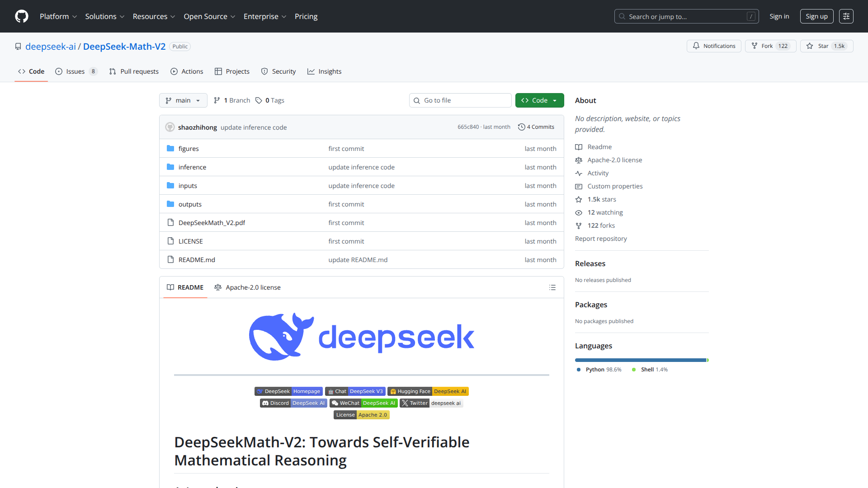Image resolution: width=868 pixels, height=488 pixels.
Task: Open the Actions workflows page
Action: tap(187, 71)
